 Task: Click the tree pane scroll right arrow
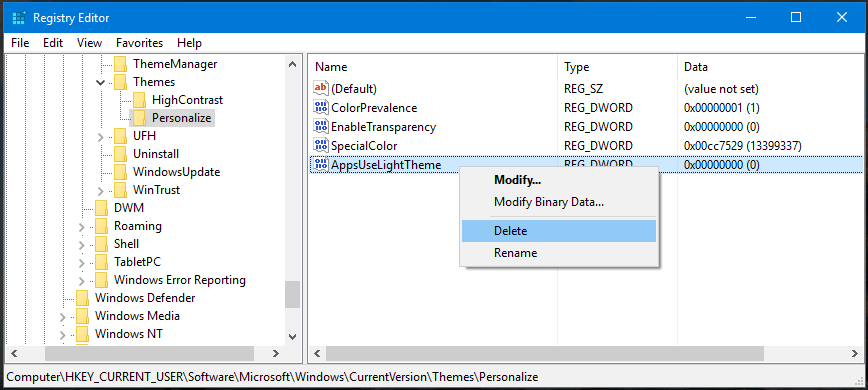[x=276, y=353]
